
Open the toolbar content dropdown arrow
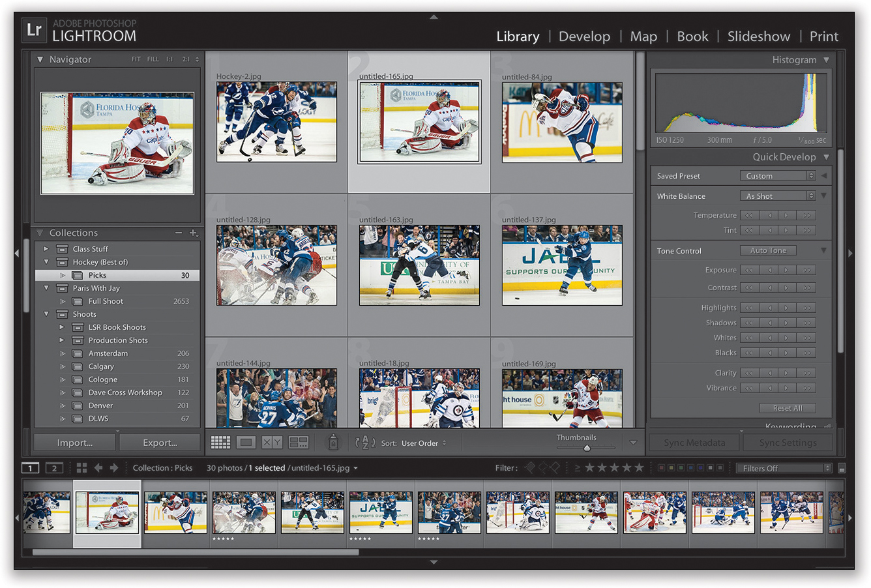(x=633, y=443)
